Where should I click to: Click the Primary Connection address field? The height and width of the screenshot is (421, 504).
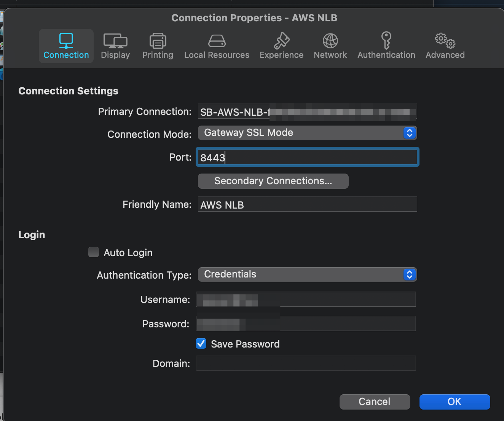click(x=307, y=112)
